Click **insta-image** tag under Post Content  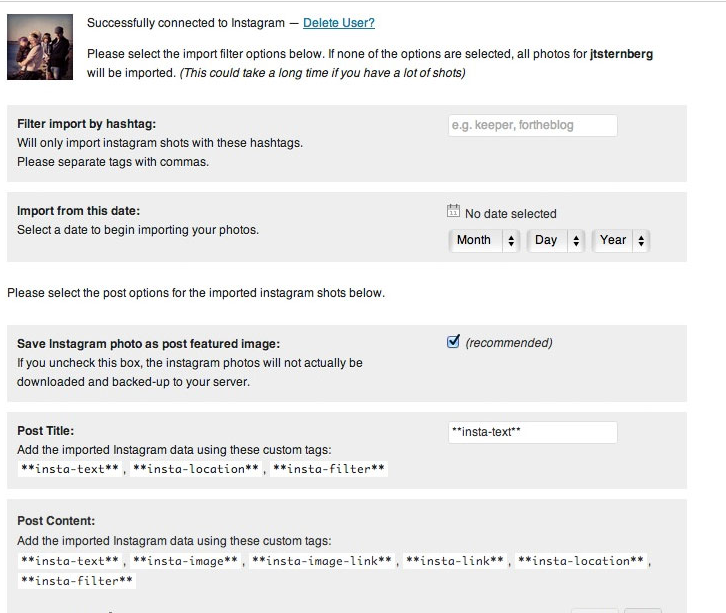(x=185, y=561)
